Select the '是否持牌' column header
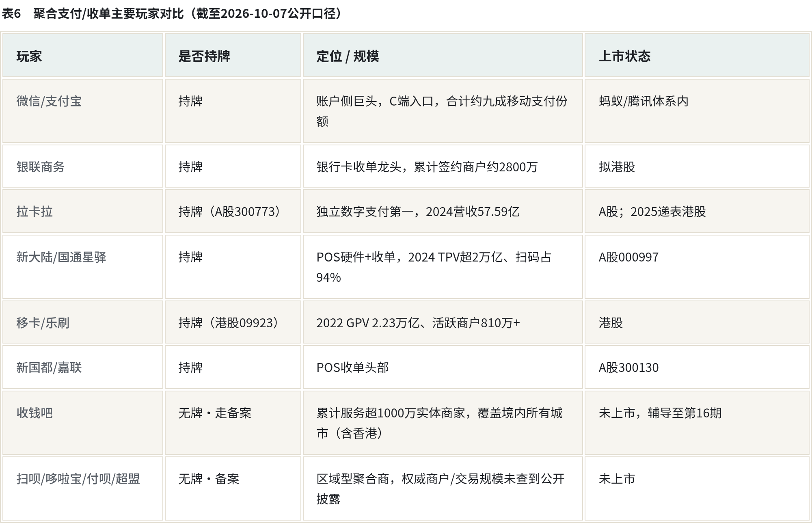This screenshot has width=812, height=523. (x=233, y=56)
